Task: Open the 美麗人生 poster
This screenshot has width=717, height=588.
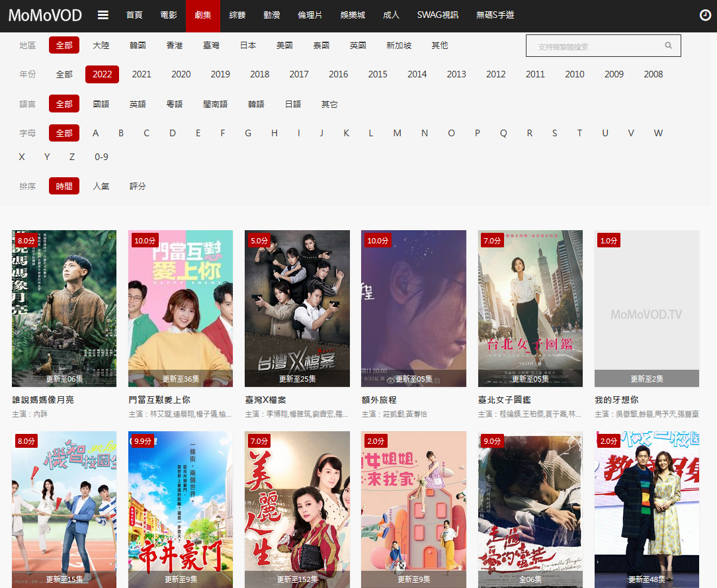Action: click(x=297, y=509)
